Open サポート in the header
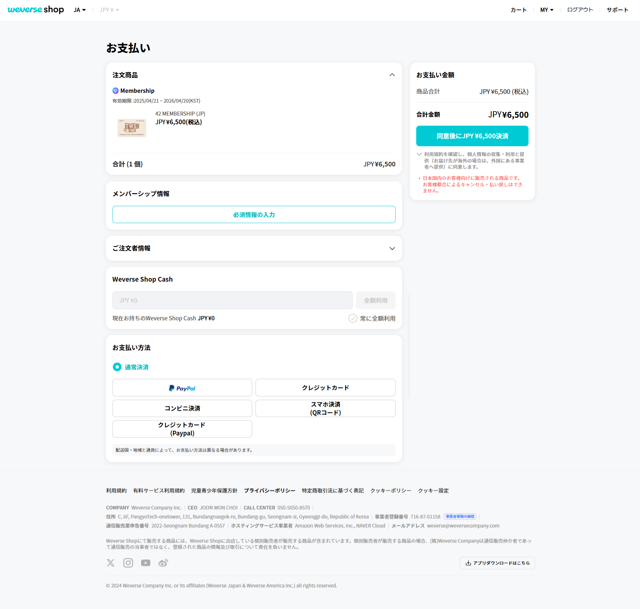640x609 pixels. coord(617,10)
